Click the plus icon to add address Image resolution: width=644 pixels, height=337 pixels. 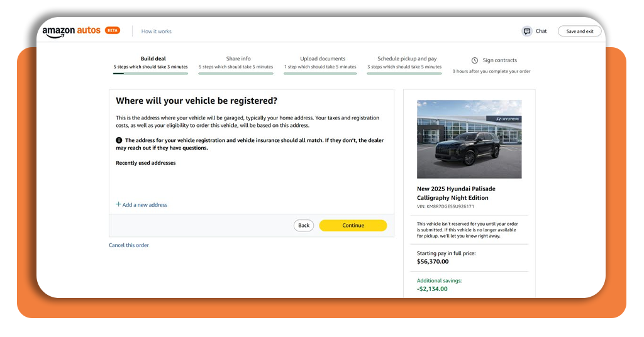[118, 204]
